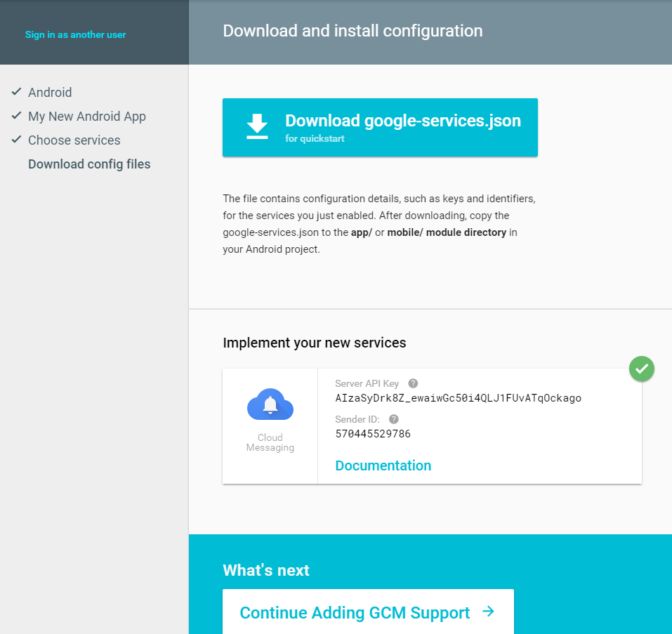
Task: Select the Sender ID number 570445529786
Action: click(373, 434)
